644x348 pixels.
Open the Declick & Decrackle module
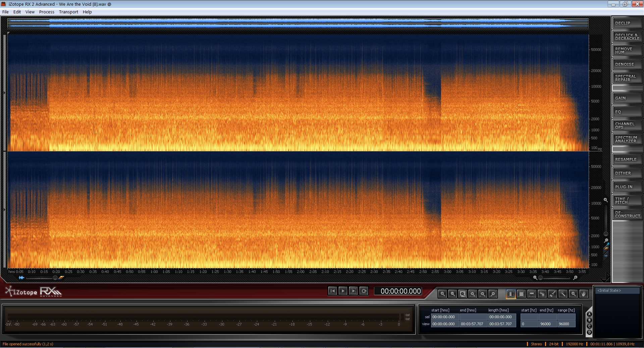point(627,37)
